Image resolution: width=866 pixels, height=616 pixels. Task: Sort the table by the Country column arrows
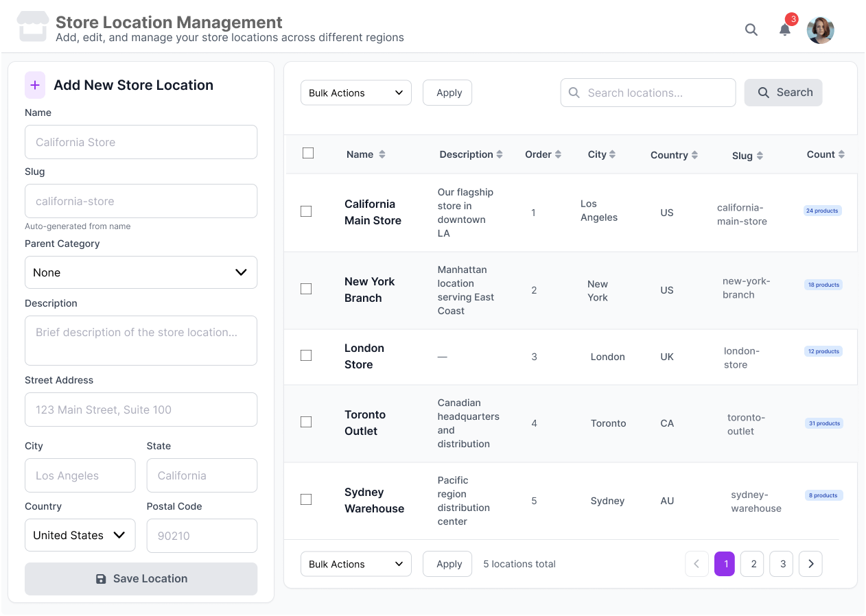point(695,155)
